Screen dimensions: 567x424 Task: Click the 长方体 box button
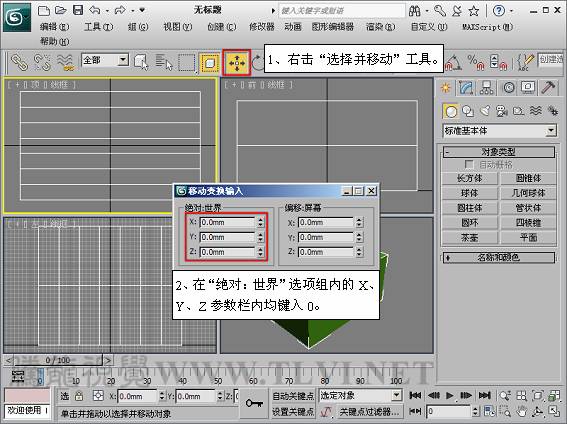tap(469, 178)
